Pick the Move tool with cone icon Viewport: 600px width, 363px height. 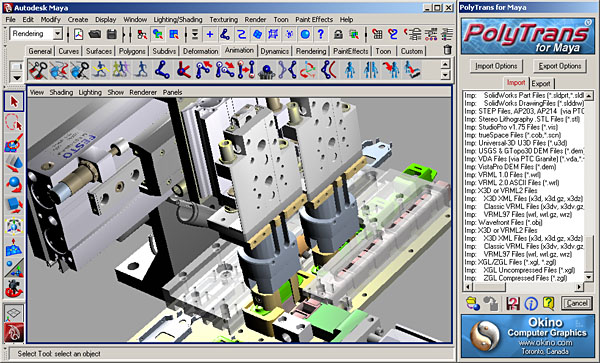14,164
